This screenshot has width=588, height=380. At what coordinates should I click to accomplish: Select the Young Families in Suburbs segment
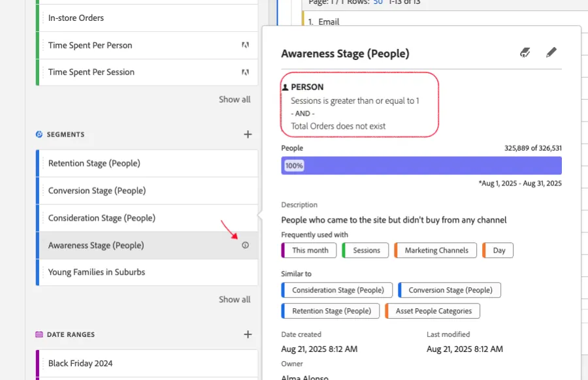(147, 272)
